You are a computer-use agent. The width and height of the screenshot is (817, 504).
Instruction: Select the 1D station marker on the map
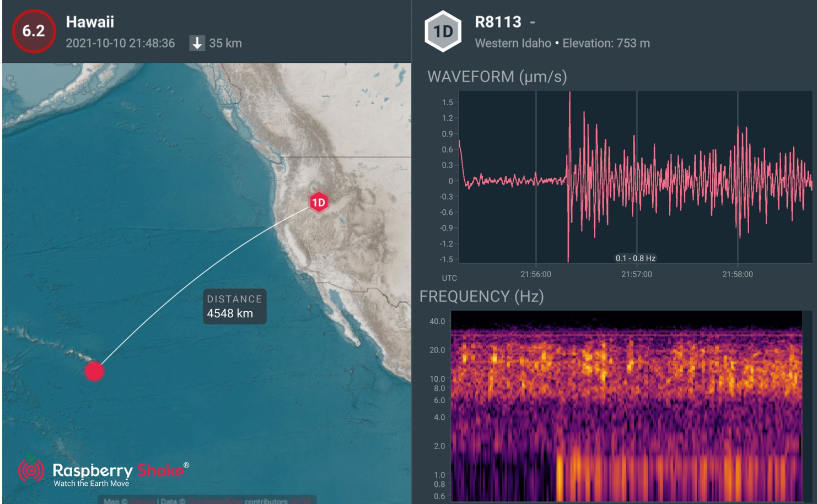pyautogui.click(x=319, y=203)
